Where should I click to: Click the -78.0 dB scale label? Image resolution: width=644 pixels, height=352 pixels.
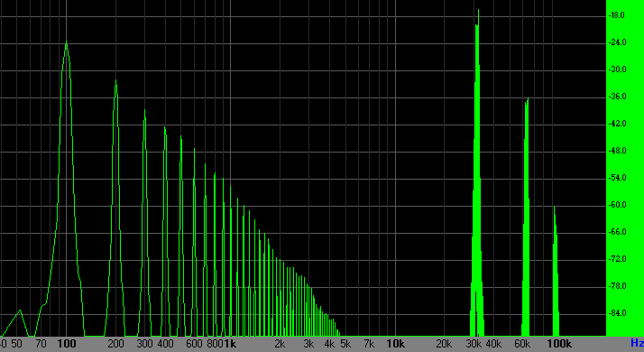click(x=617, y=286)
